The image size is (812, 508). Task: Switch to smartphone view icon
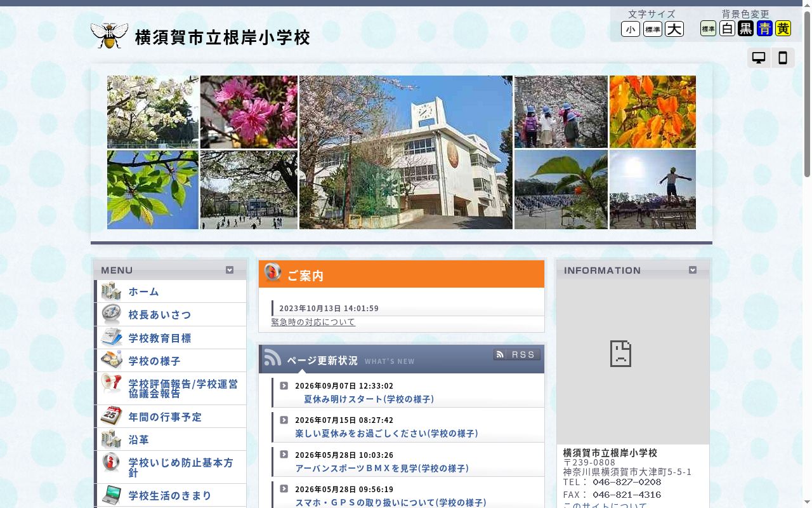(783, 58)
